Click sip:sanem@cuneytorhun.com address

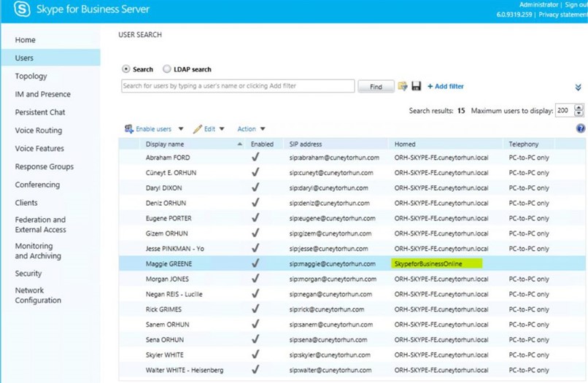(x=330, y=325)
